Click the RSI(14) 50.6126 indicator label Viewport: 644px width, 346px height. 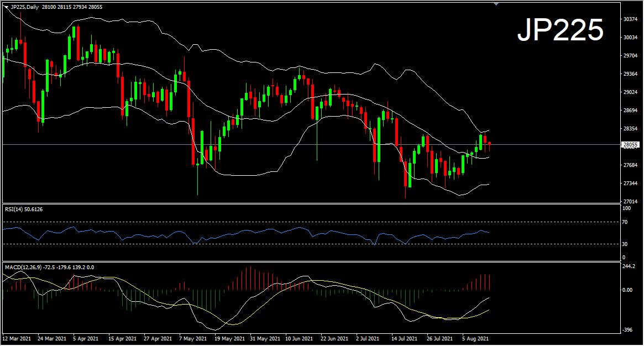[x=24, y=209]
